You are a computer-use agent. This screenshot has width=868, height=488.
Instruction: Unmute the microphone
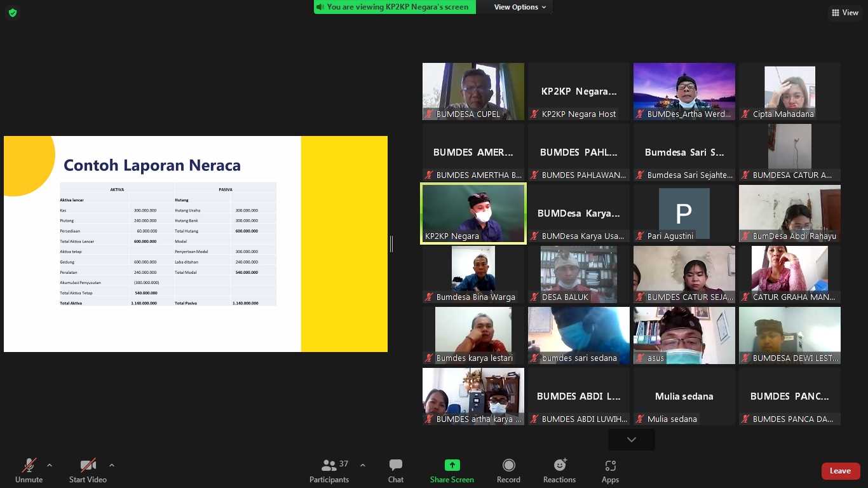(x=29, y=471)
